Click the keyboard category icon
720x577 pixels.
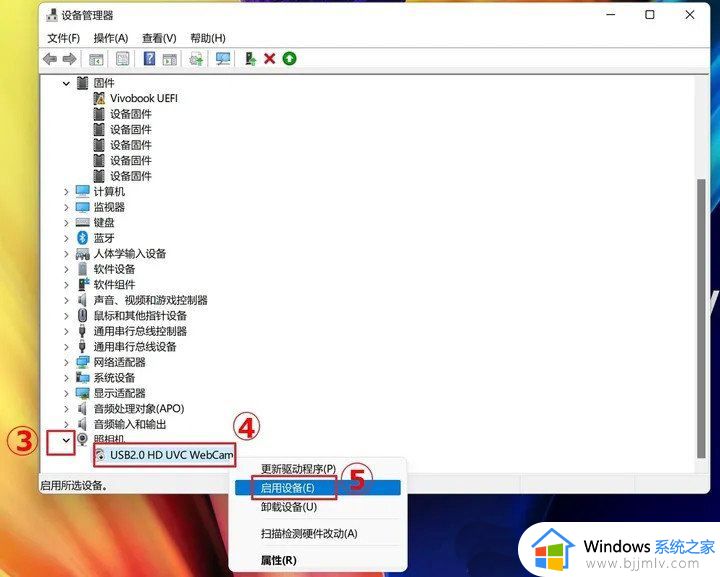(x=83, y=222)
